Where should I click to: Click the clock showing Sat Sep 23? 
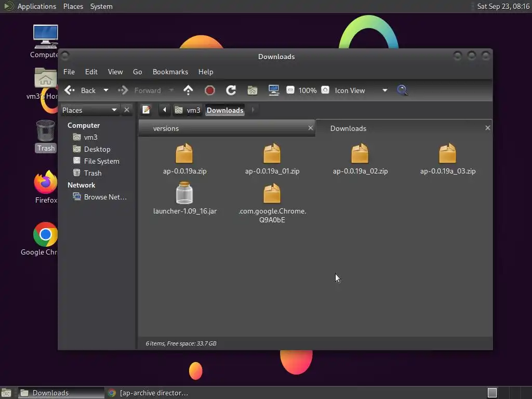tap(503, 6)
